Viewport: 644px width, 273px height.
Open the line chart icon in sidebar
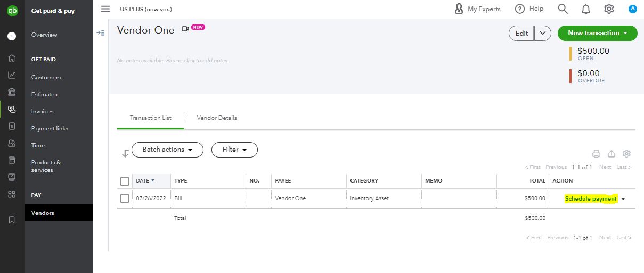[12, 75]
